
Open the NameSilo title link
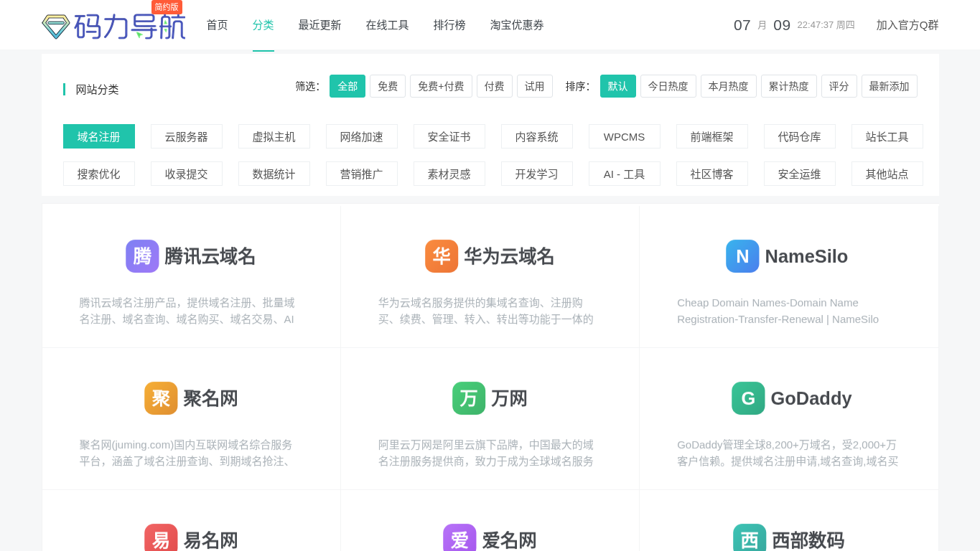pyautogui.click(x=806, y=256)
